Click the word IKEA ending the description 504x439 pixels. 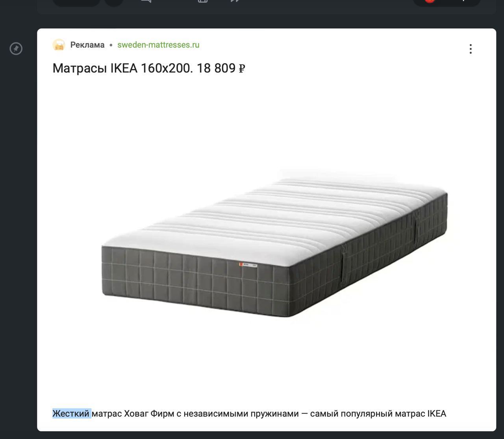coord(437,414)
